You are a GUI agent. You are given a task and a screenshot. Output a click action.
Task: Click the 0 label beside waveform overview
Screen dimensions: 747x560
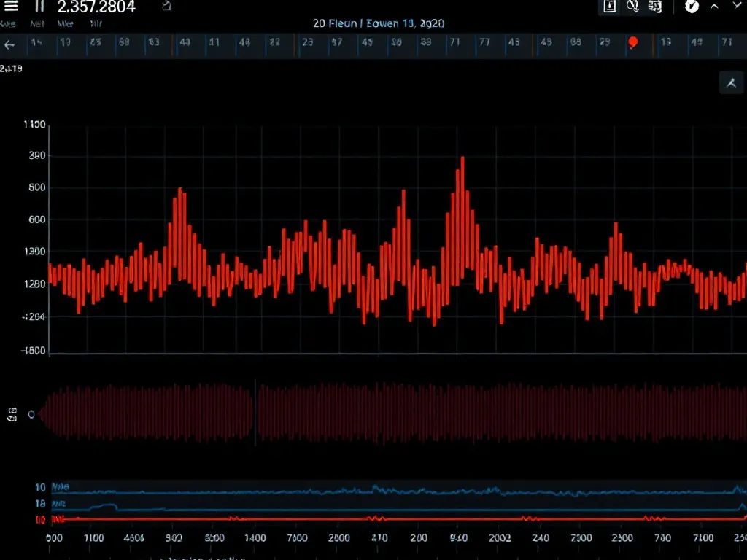[31, 415]
